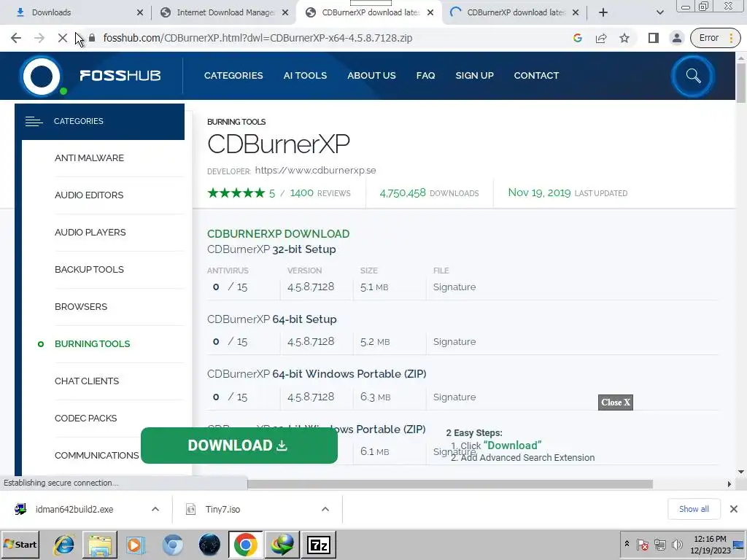Click the Internet Explorer taskbar icon
This screenshot has width=747, height=560.
pos(63,544)
